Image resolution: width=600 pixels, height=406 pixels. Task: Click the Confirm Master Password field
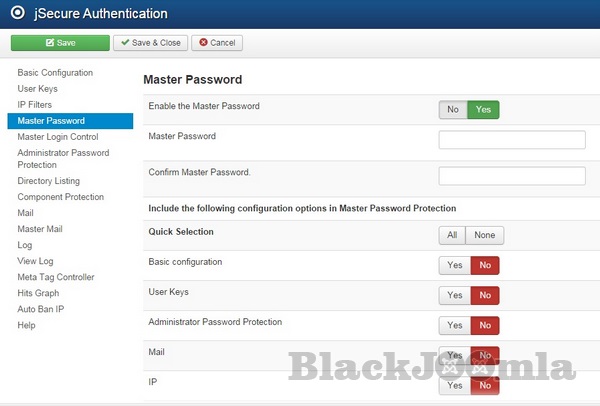(512, 176)
